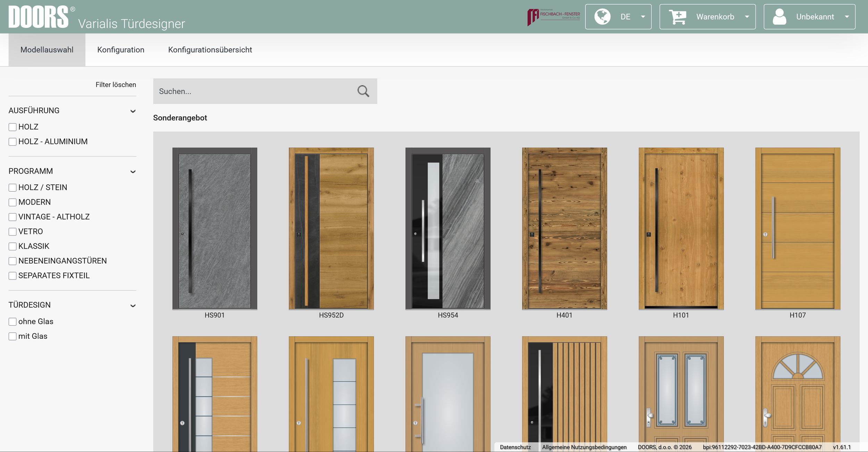
Task: Click the v1.61.1 version text
Action: [842, 447]
